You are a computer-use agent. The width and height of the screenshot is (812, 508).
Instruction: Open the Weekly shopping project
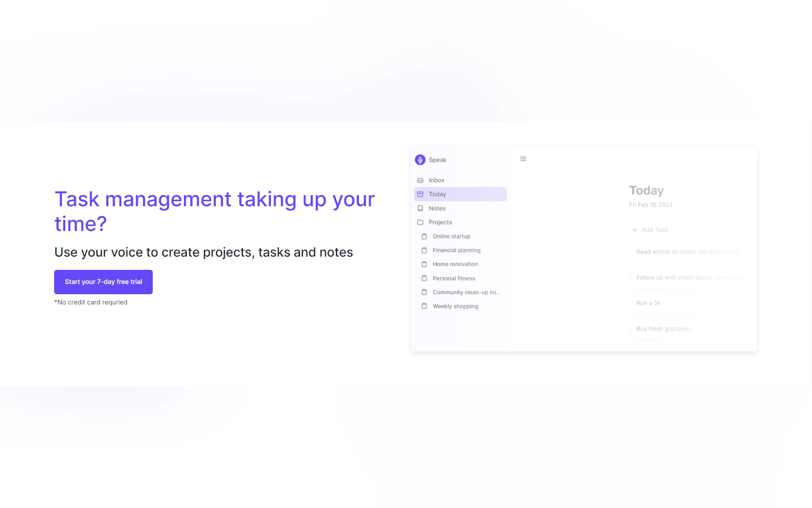(455, 306)
